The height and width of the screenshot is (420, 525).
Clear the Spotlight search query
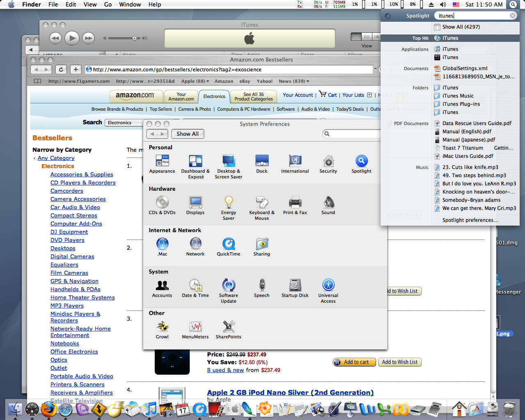(513, 16)
